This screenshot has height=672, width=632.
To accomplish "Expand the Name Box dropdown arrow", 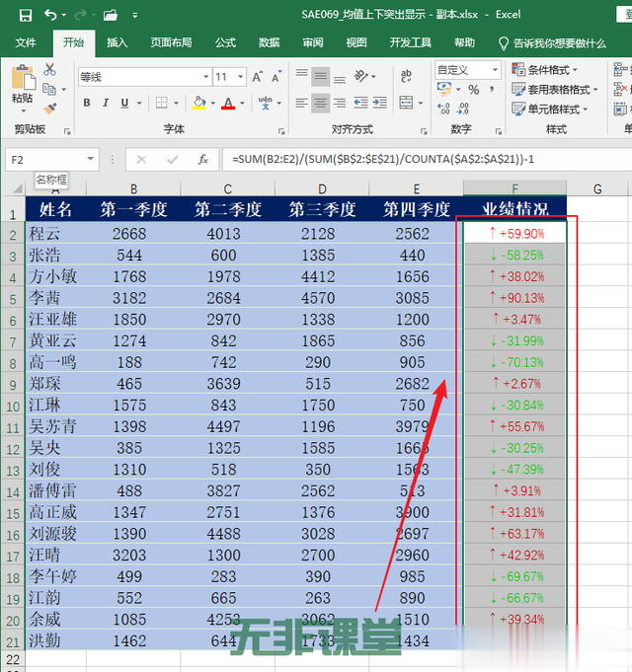I will click(x=90, y=159).
